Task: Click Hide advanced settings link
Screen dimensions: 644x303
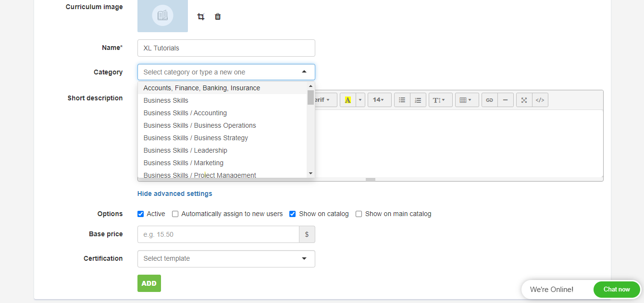Action: (175, 194)
